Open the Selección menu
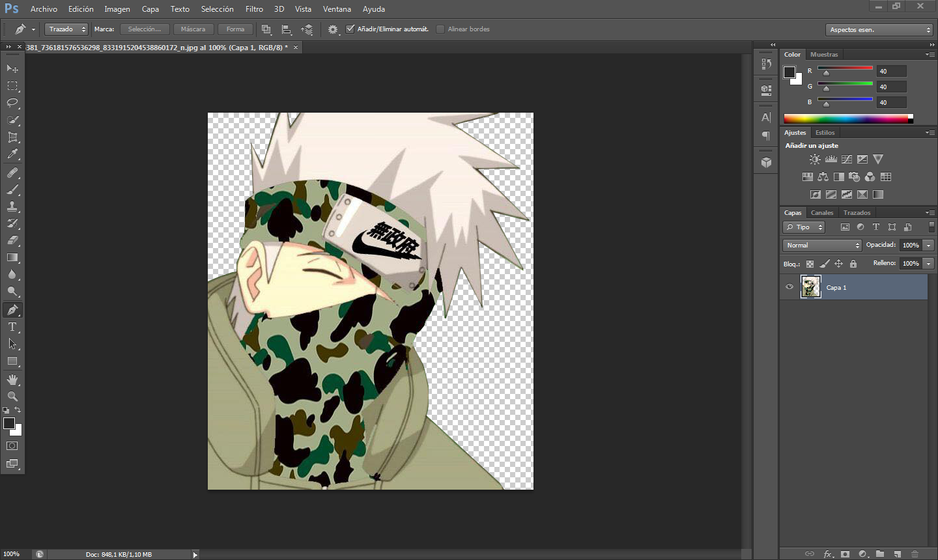938x560 pixels. click(217, 9)
